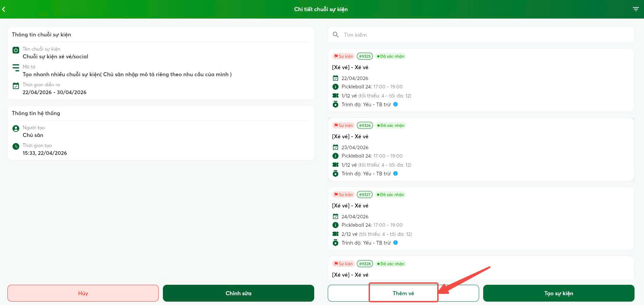Select the #9327 ID badge

pos(365,195)
